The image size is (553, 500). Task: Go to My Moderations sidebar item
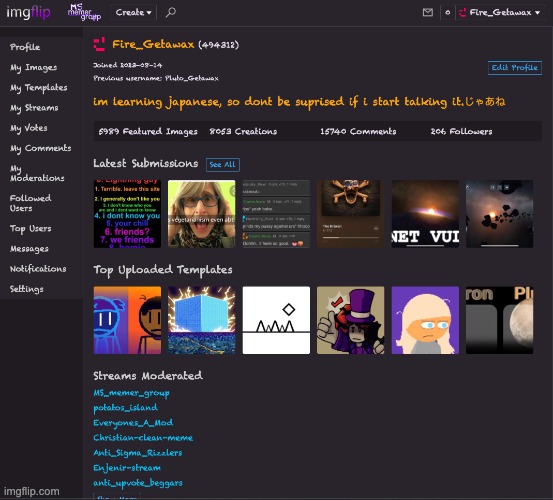point(37,173)
